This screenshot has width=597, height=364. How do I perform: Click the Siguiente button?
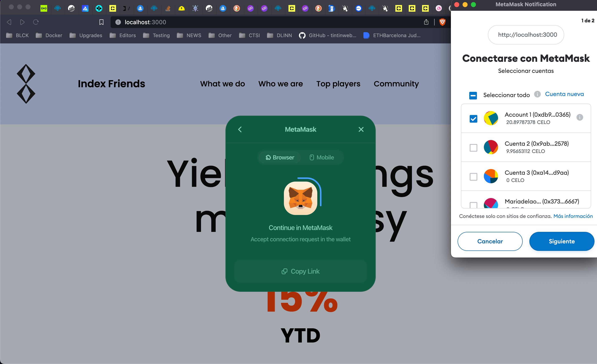[x=562, y=241]
